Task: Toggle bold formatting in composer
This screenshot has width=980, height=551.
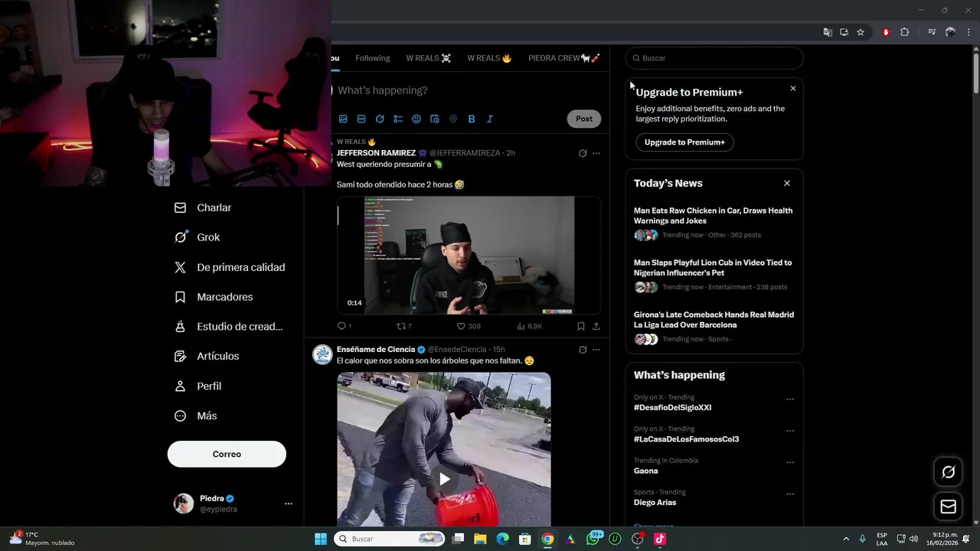Action: pyautogui.click(x=472, y=119)
